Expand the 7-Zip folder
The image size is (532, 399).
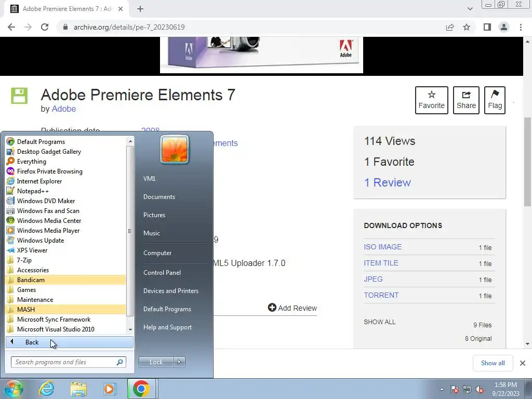click(66, 260)
